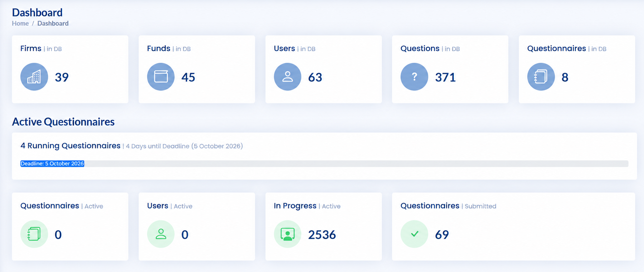The height and width of the screenshot is (272, 644).
Task: Open the Firms in DB card title
Action: pyautogui.click(x=41, y=48)
